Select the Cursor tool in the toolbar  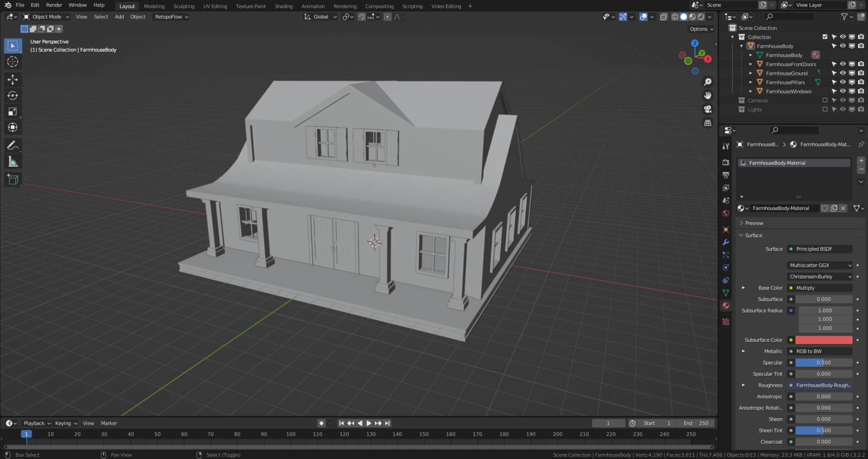pos(12,62)
